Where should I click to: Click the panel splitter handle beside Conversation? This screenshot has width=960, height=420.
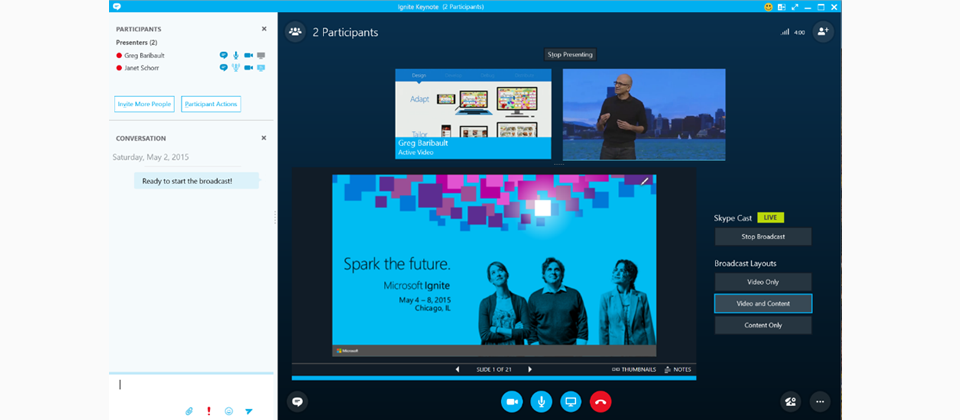pyautogui.click(x=275, y=217)
